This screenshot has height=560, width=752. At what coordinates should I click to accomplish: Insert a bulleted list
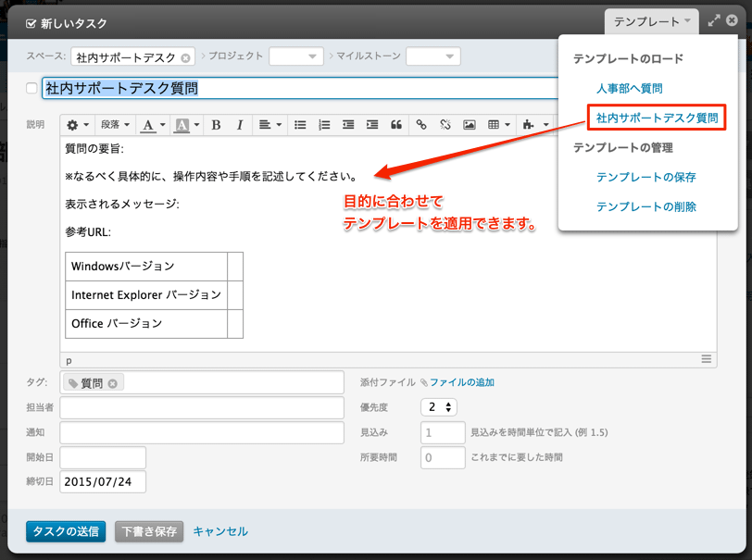pyautogui.click(x=300, y=125)
